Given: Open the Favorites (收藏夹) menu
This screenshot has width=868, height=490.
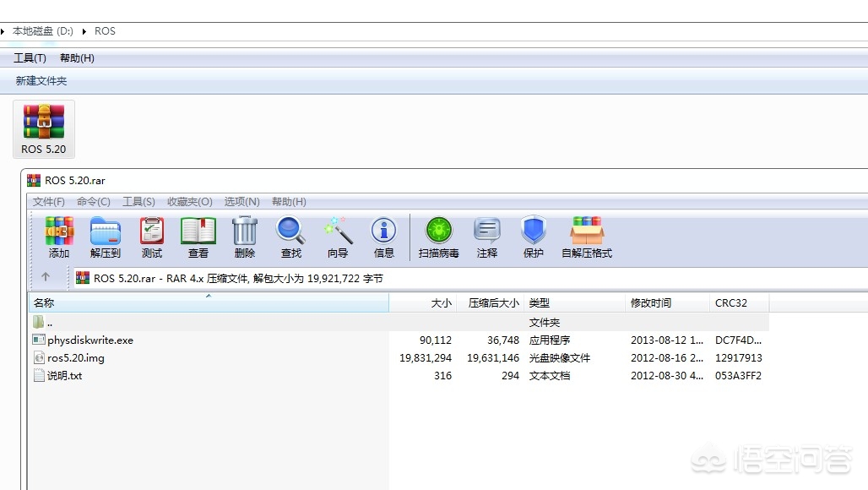Looking at the screenshot, I should point(190,202).
